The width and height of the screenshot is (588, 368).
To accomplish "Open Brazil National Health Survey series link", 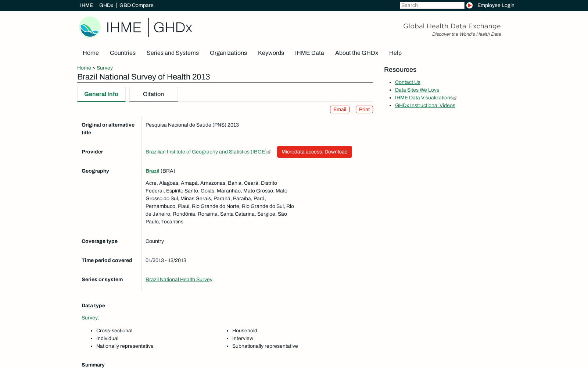I will pyautogui.click(x=179, y=279).
